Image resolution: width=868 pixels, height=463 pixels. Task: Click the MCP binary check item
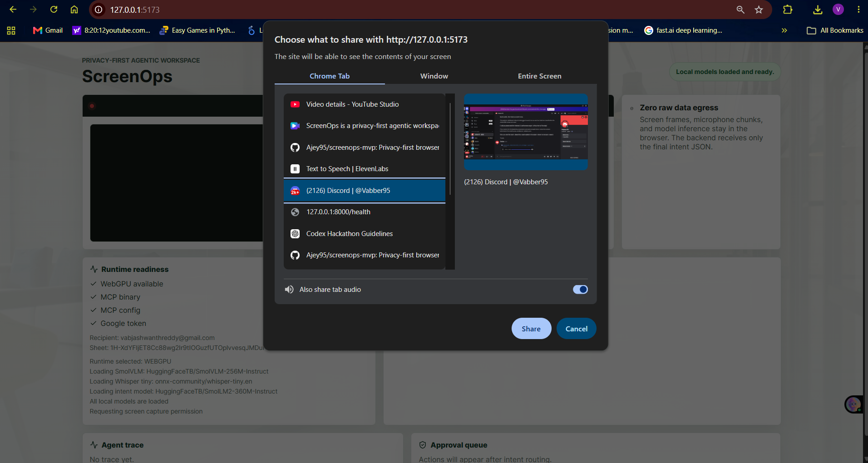pyautogui.click(x=115, y=297)
